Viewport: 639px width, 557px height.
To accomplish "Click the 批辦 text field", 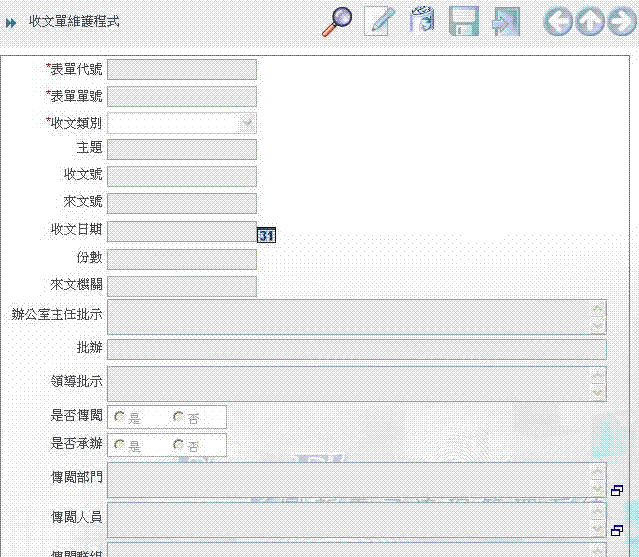I will coord(356,349).
